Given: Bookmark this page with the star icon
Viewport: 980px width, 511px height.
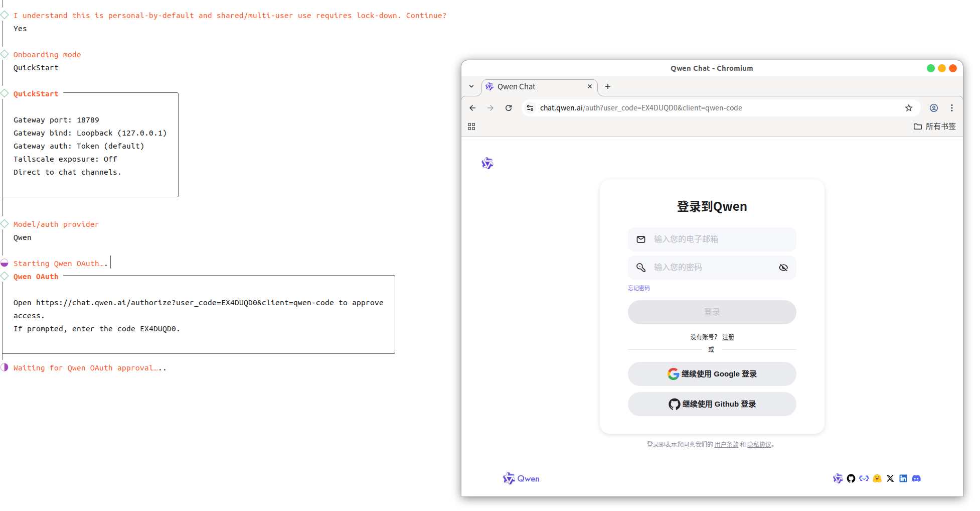Looking at the screenshot, I should (908, 108).
